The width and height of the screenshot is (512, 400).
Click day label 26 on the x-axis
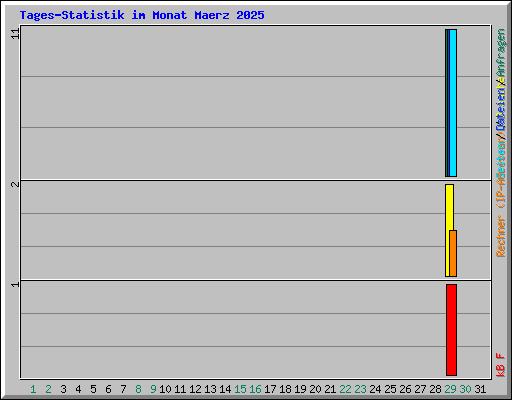[405, 389]
